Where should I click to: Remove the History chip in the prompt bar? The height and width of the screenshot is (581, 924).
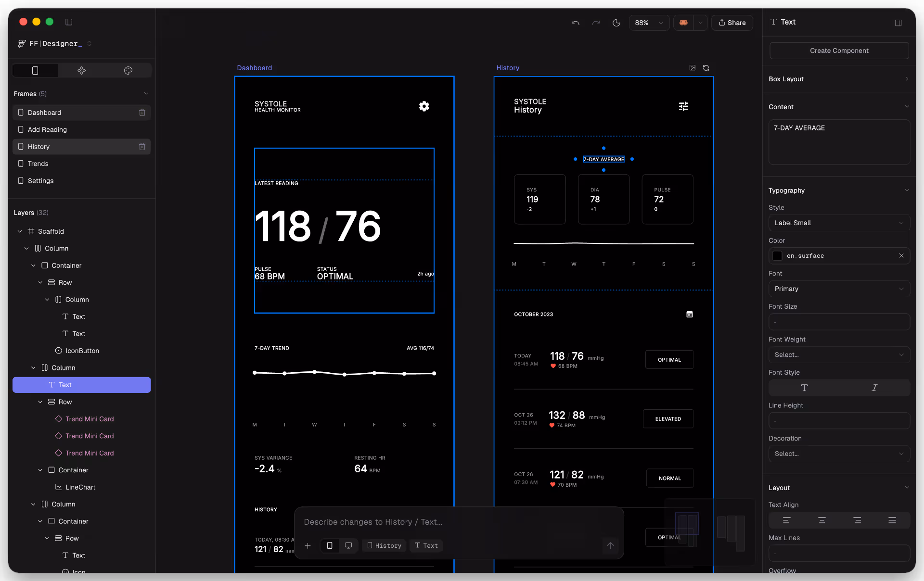[x=384, y=545]
